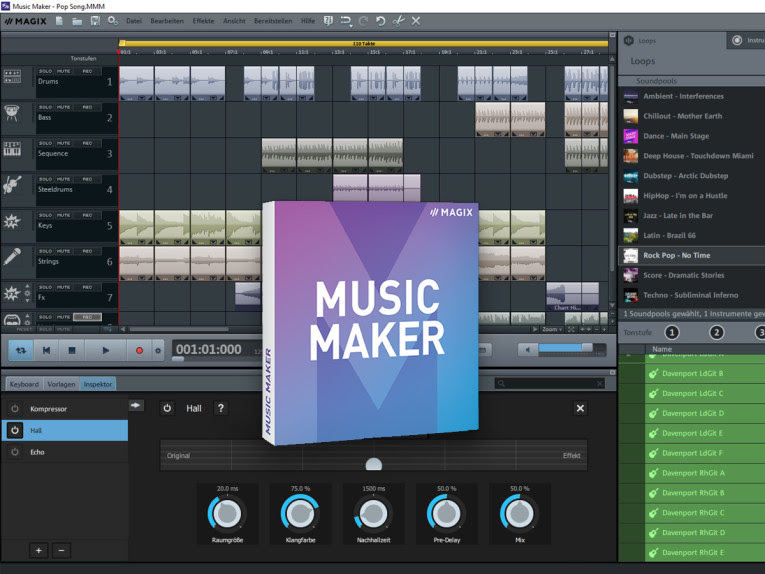Select pitch level 1 under Tonstufe
Screen dimensions: 765x574
coord(672,333)
